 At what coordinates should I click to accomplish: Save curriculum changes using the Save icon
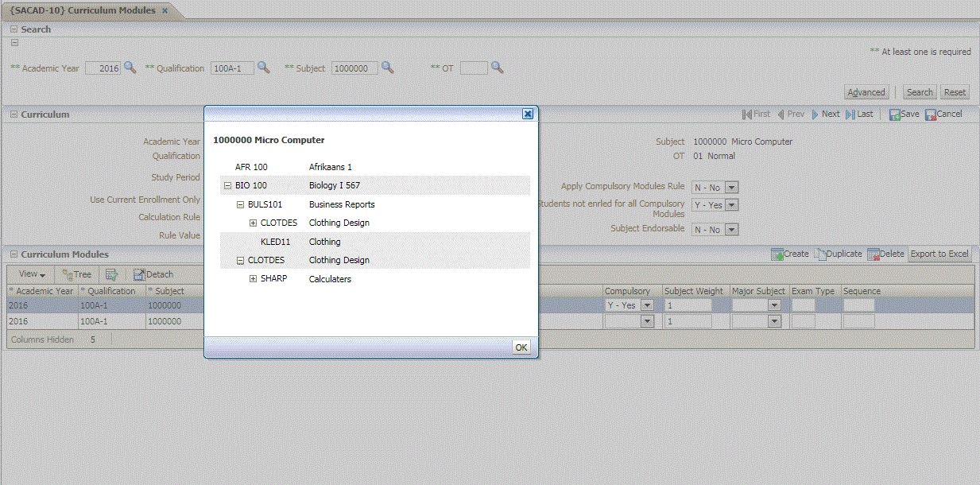[903, 114]
